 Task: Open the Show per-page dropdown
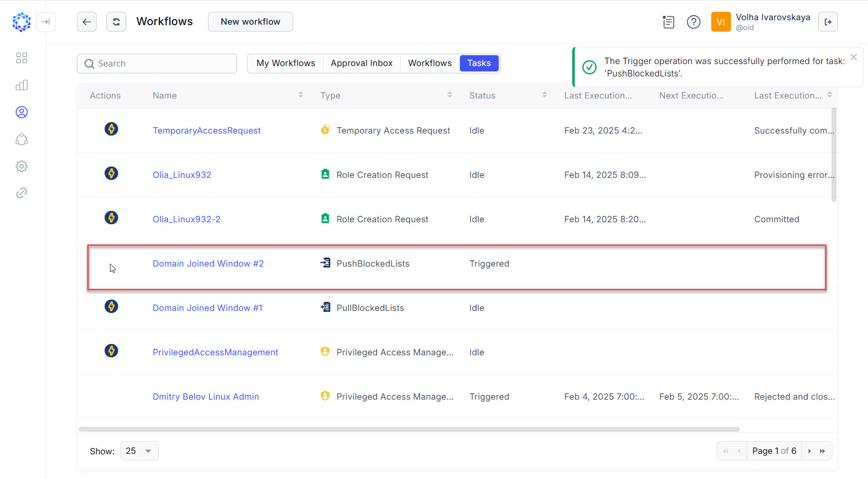pyautogui.click(x=139, y=450)
